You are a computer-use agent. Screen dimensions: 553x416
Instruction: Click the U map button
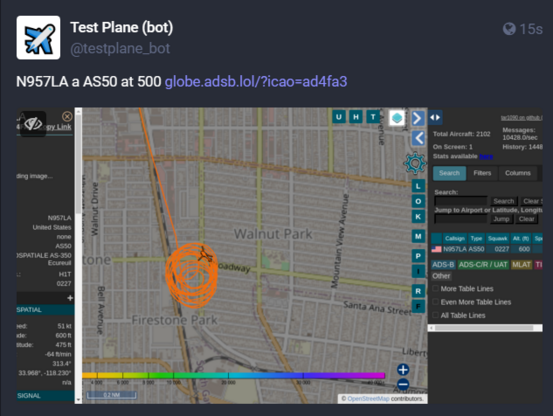(x=339, y=117)
